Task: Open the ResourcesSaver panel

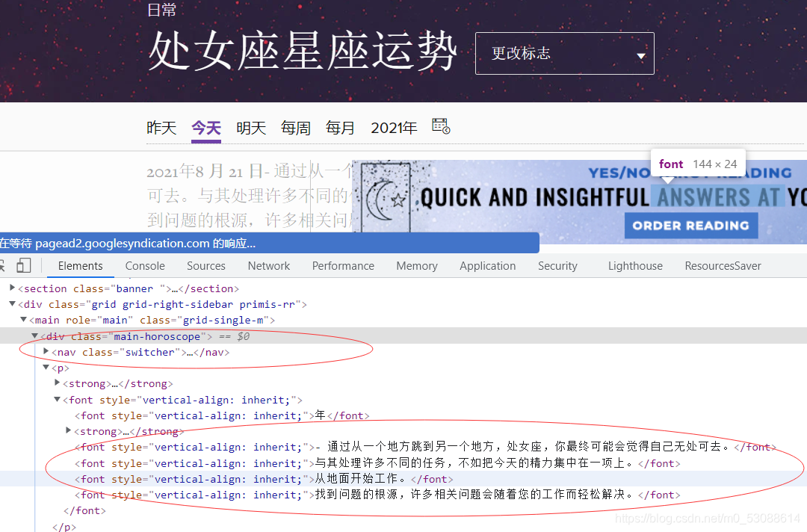Action: [723, 266]
